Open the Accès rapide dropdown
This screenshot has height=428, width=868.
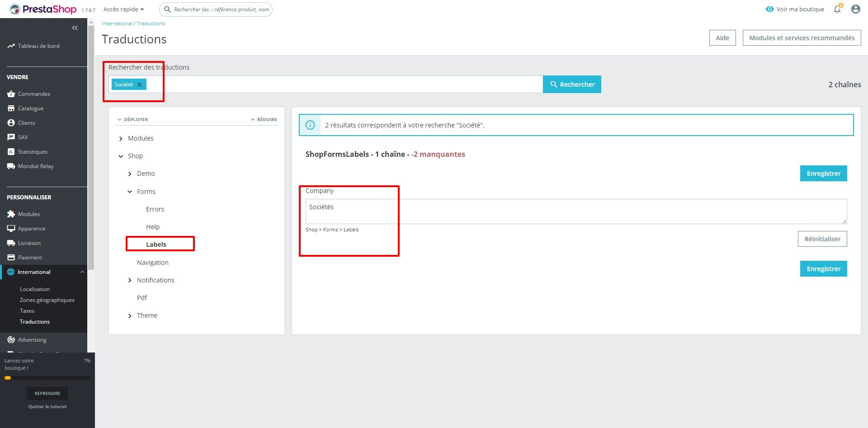123,9
